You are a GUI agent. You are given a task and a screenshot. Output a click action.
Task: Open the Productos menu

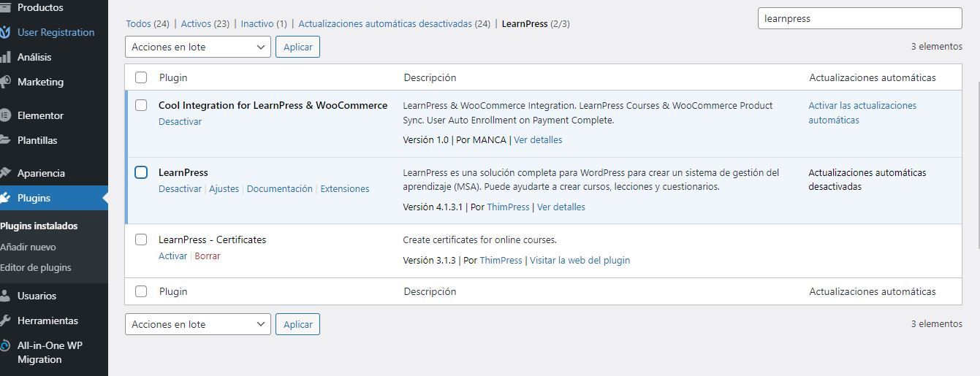click(x=40, y=7)
